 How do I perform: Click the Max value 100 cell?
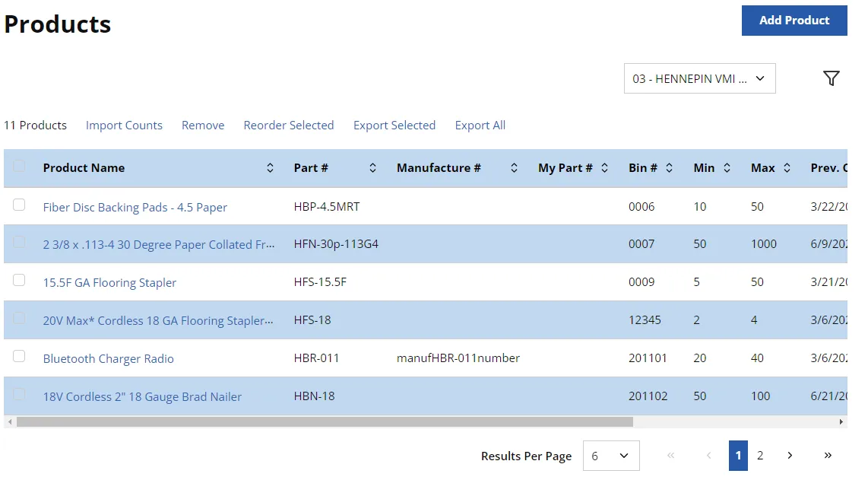[761, 396]
